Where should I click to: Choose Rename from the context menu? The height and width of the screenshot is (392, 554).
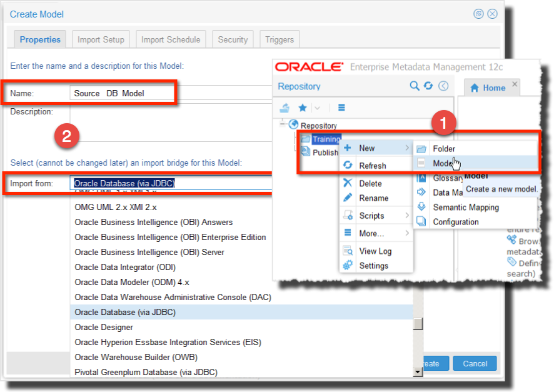coord(376,198)
